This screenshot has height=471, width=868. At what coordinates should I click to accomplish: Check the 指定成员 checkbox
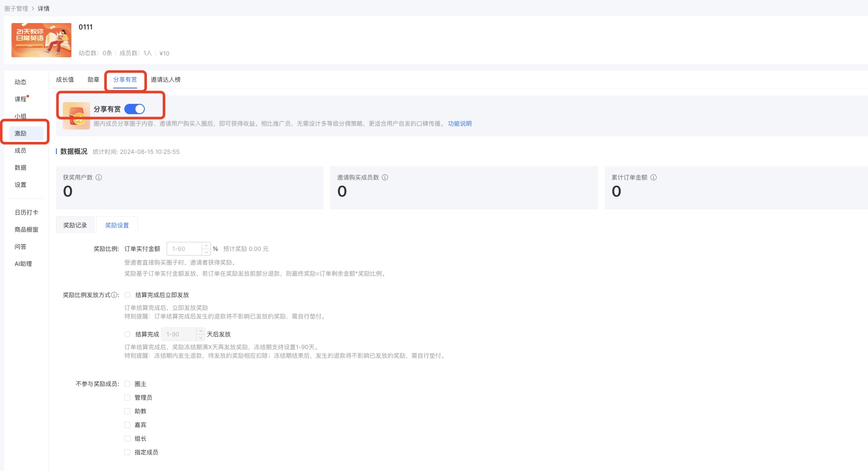click(127, 452)
